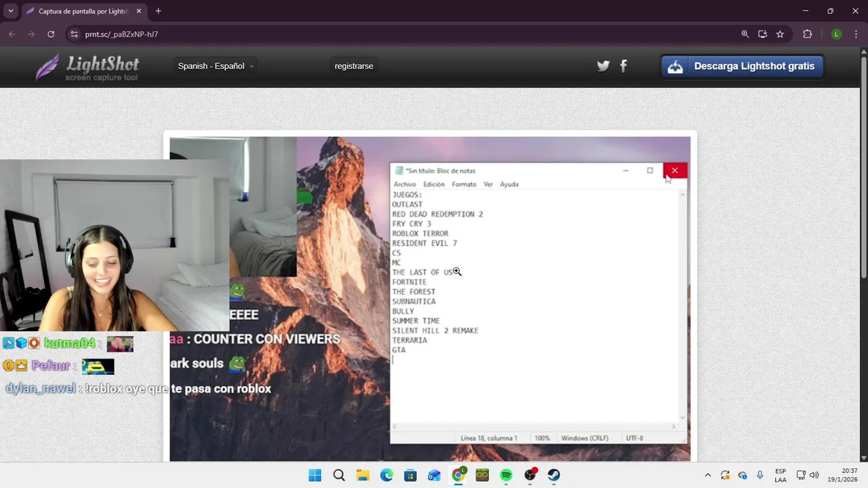Open the LightShot Twitter page
The height and width of the screenshot is (488, 868).
coord(603,66)
